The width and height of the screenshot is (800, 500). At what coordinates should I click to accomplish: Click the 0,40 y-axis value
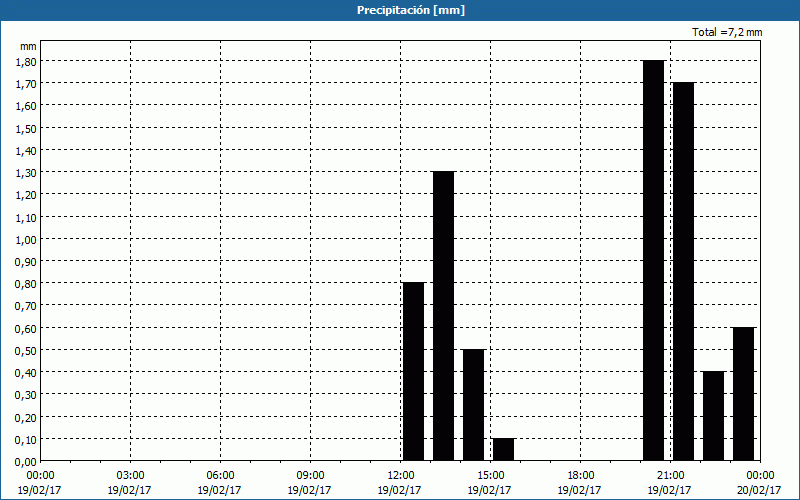pyautogui.click(x=26, y=373)
